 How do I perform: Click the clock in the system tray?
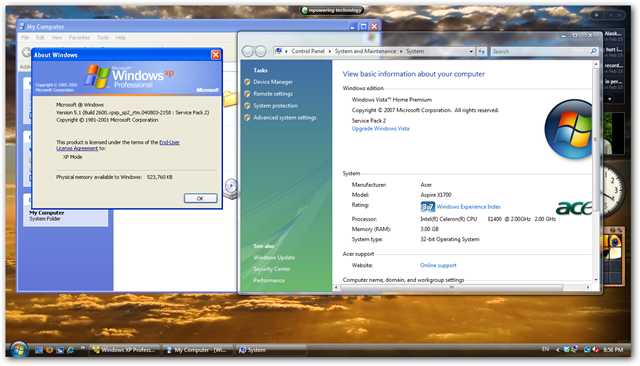(x=613, y=350)
